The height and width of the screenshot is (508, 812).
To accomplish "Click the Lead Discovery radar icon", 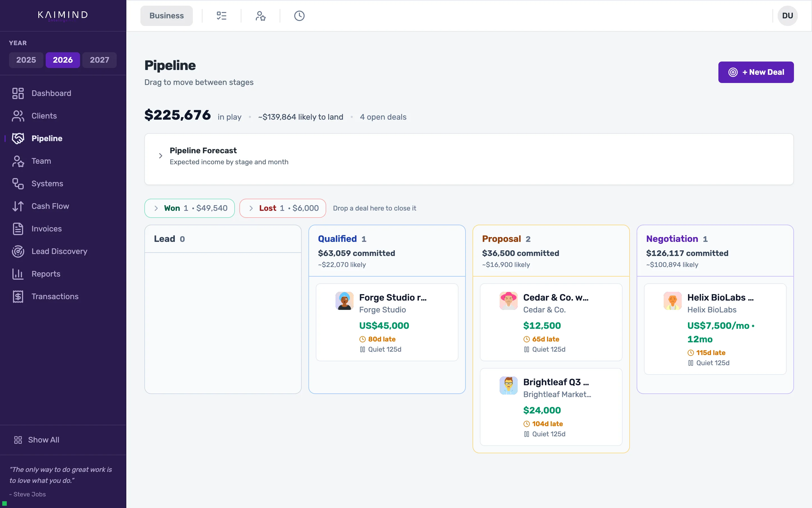I will click(x=18, y=251).
